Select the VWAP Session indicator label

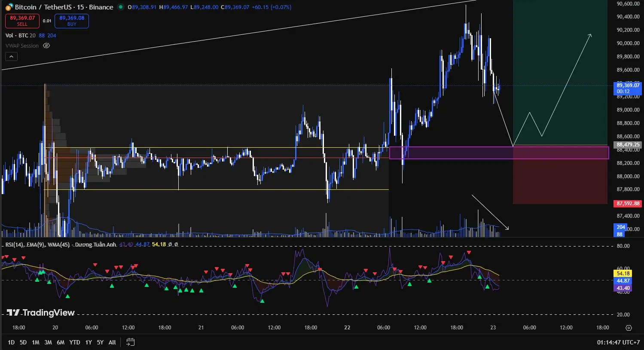click(22, 46)
